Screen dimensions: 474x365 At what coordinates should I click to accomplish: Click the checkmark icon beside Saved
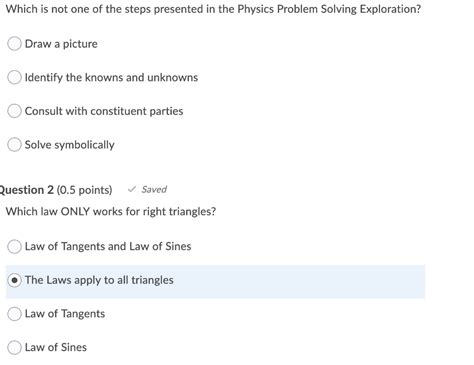pyautogui.click(x=132, y=189)
